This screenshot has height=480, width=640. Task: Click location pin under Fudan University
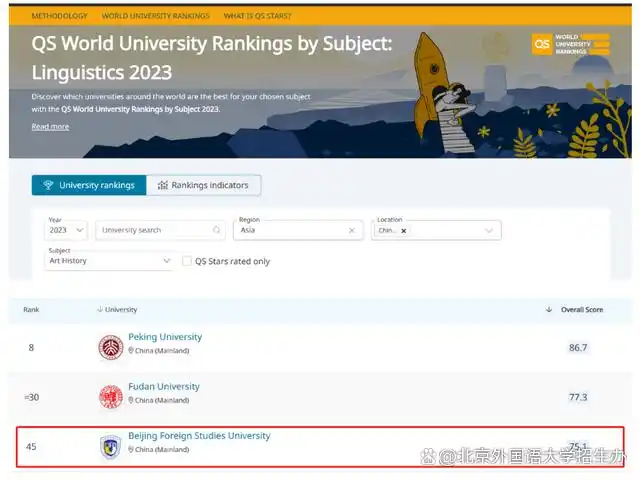click(131, 400)
